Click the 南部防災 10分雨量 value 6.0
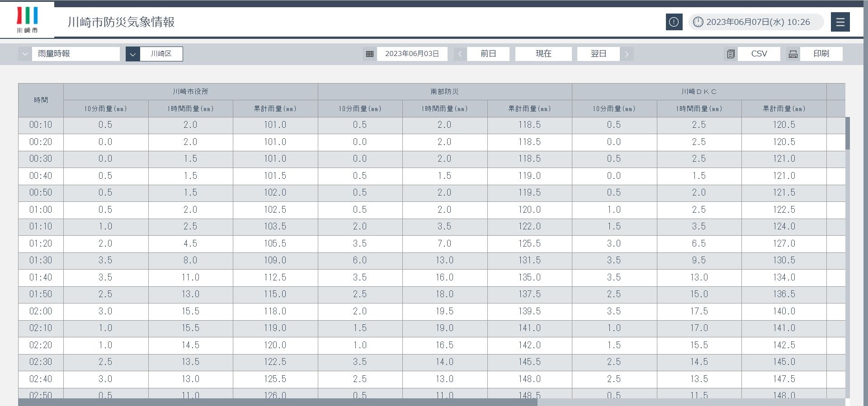Screen dimensions: 868x406 [360, 261]
